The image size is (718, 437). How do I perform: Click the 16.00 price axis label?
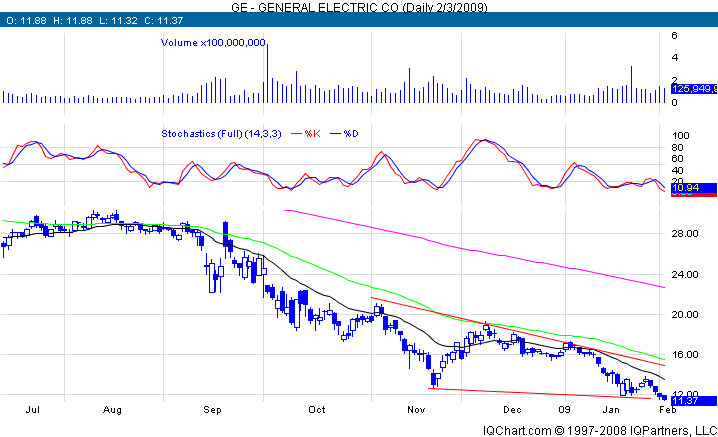point(685,355)
